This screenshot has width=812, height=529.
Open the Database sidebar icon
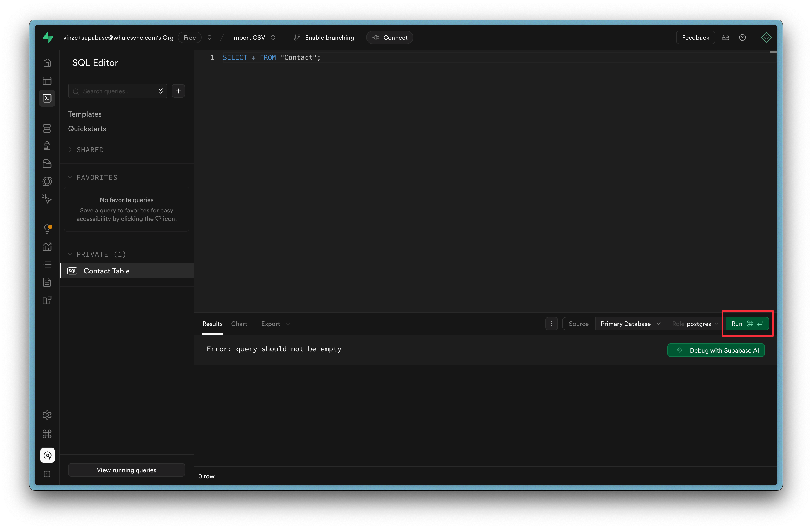point(47,128)
